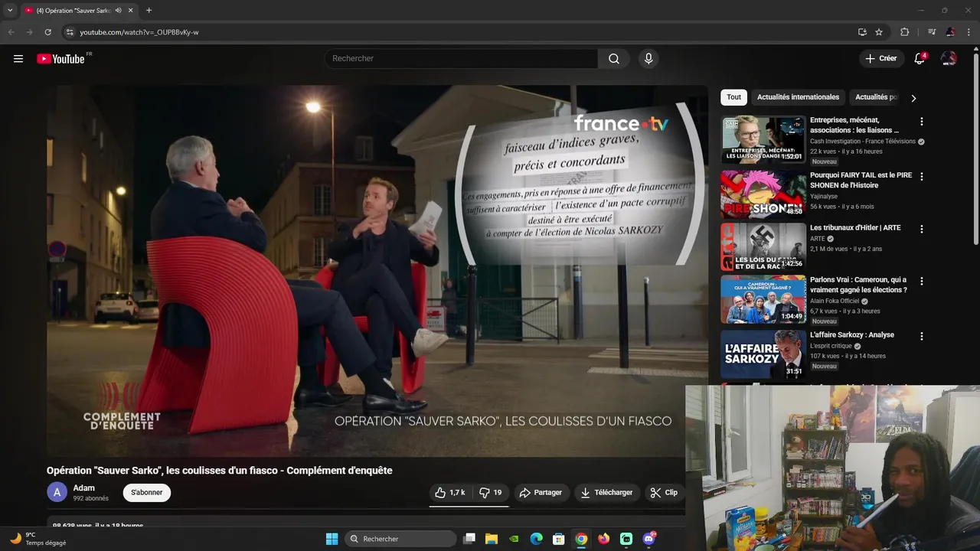Click the 'Alain Foka Officiel' channel name
Viewport: 980px width, 551px height.
[835, 302]
